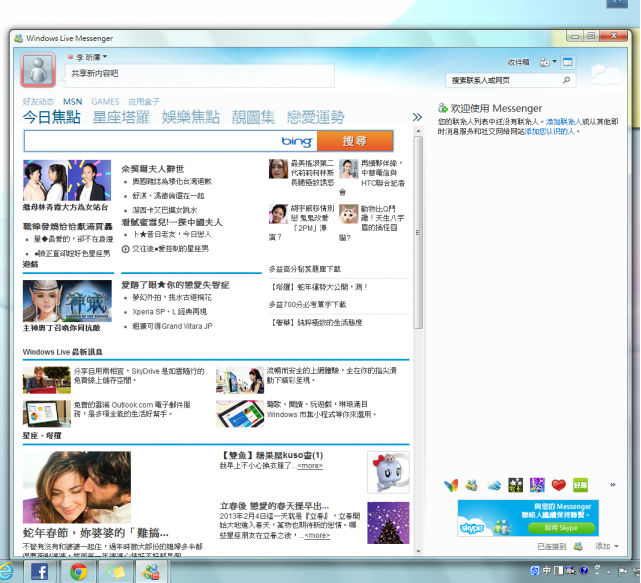
Task: Click the 共享新內容吧 status message field
Action: tap(199, 75)
